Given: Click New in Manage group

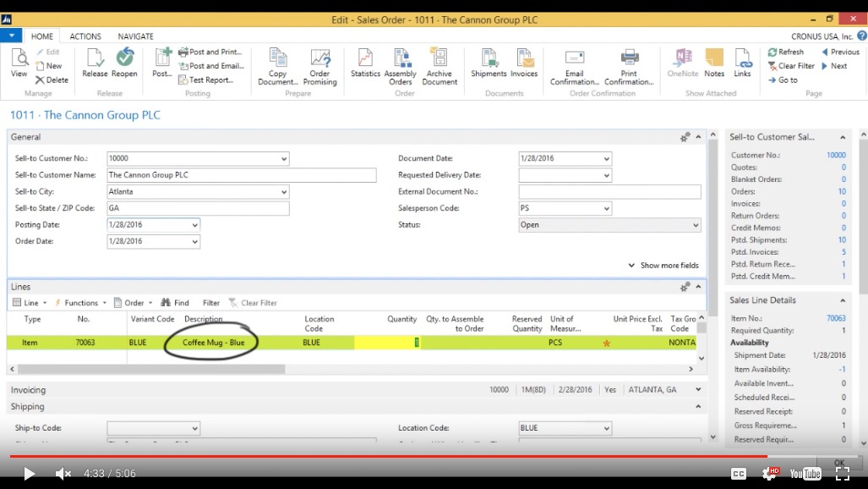Looking at the screenshot, I should click(x=49, y=66).
